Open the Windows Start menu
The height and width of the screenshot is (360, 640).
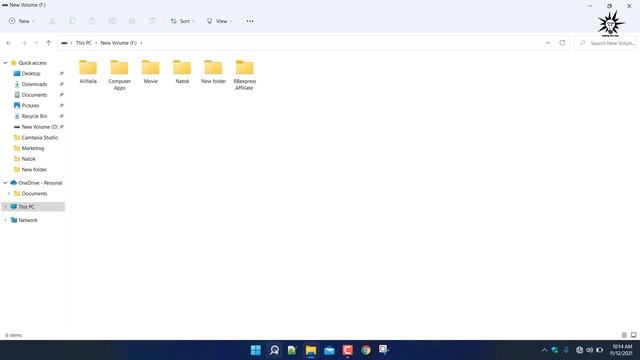(x=256, y=350)
